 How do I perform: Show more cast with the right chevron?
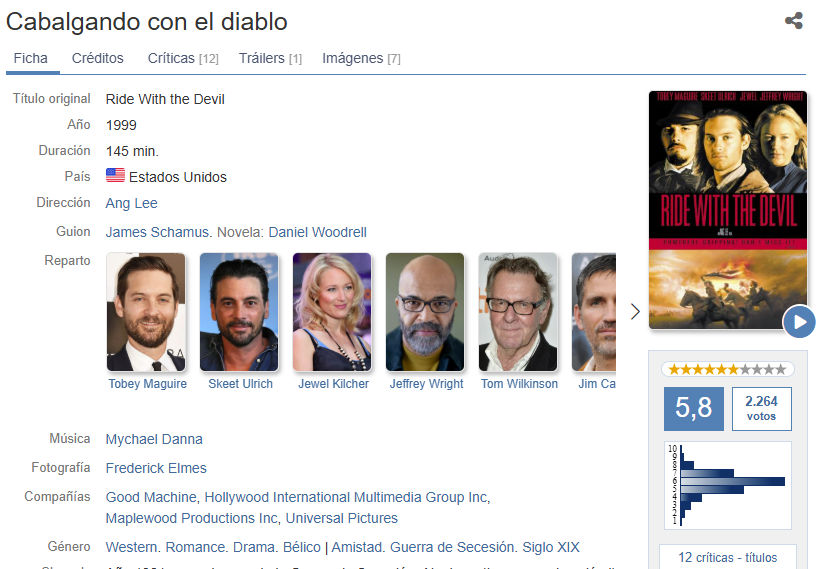(x=635, y=311)
